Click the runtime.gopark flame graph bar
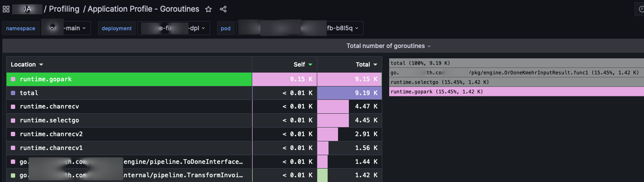The height and width of the screenshot is (182, 644). [x=517, y=92]
